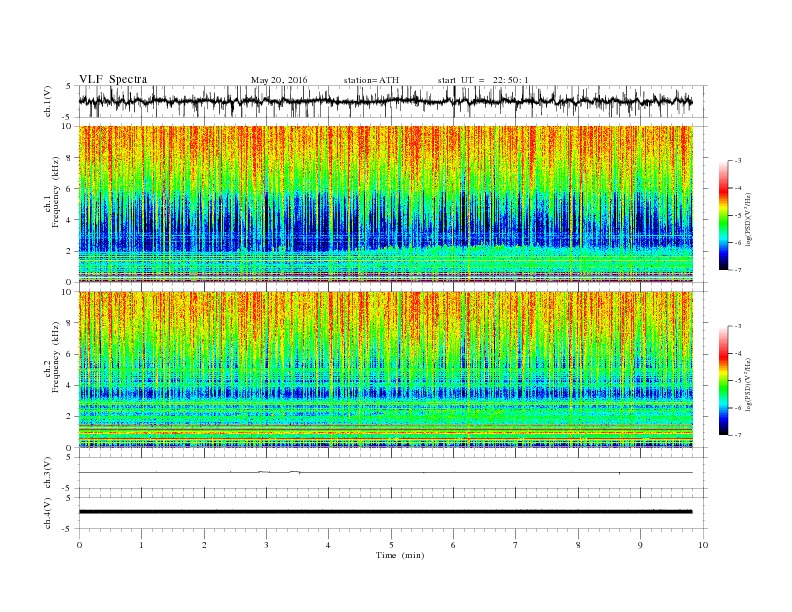Image resolution: width=792 pixels, height=612 pixels.
Task: Click time axis tick label "6"
Action: point(453,545)
